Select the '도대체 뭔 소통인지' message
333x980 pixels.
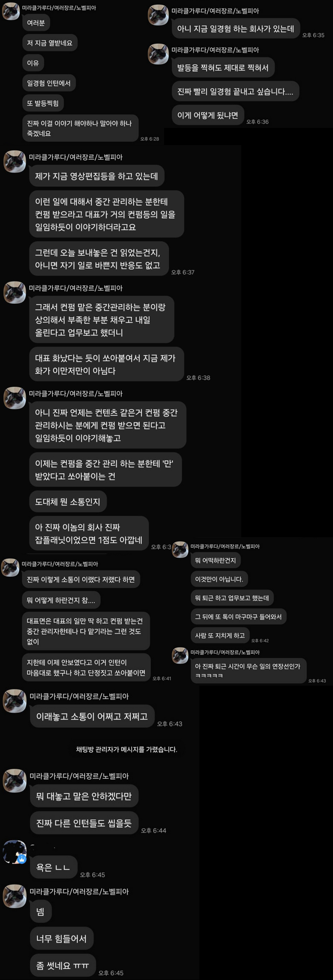click(x=68, y=501)
